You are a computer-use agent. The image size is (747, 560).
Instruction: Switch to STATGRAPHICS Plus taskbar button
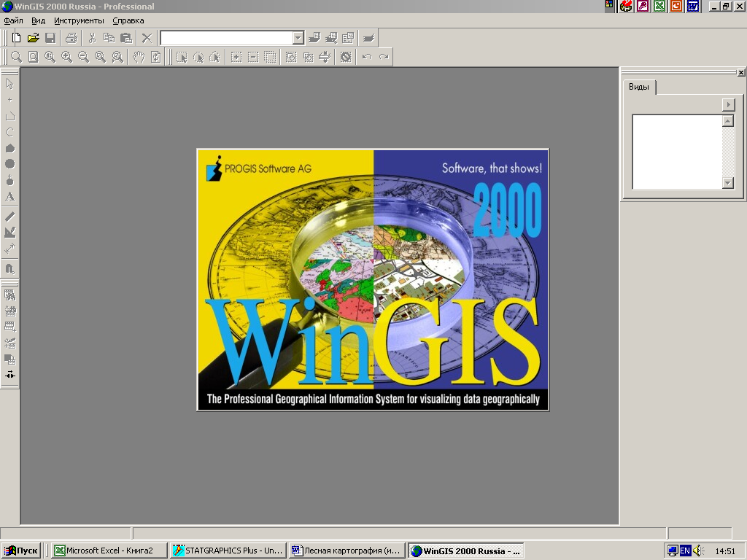[228, 551]
